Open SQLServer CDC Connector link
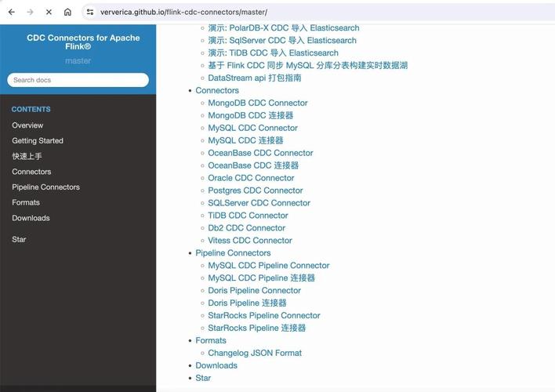 pyautogui.click(x=259, y=203)
